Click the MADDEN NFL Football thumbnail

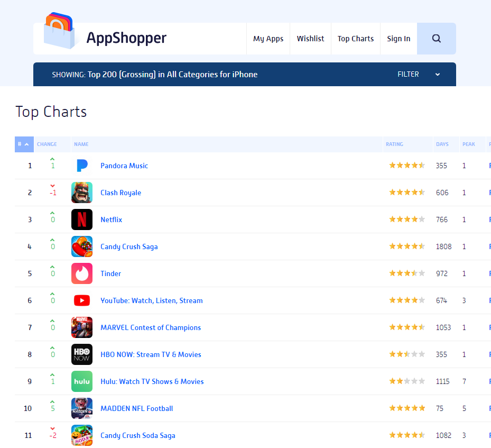[82, 408]
